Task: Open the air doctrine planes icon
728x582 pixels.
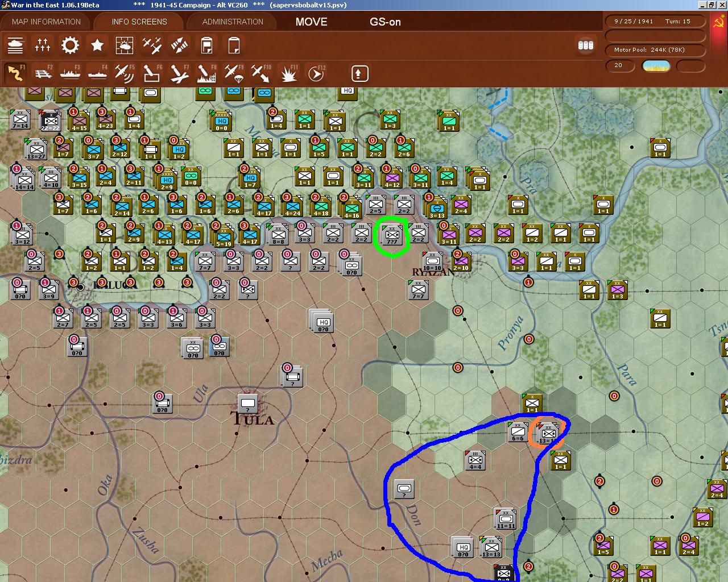Action: click(152, 45)
